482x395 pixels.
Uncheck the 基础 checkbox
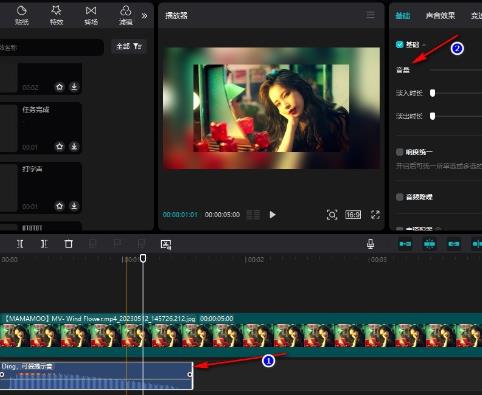click(x=399, y=44)
